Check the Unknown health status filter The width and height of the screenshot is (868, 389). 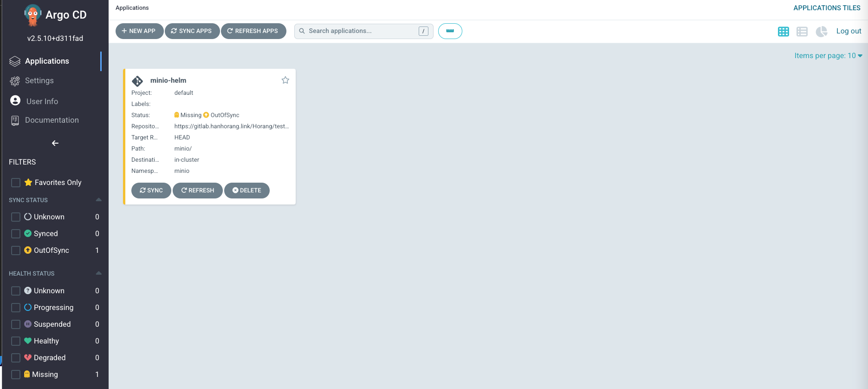16,291
